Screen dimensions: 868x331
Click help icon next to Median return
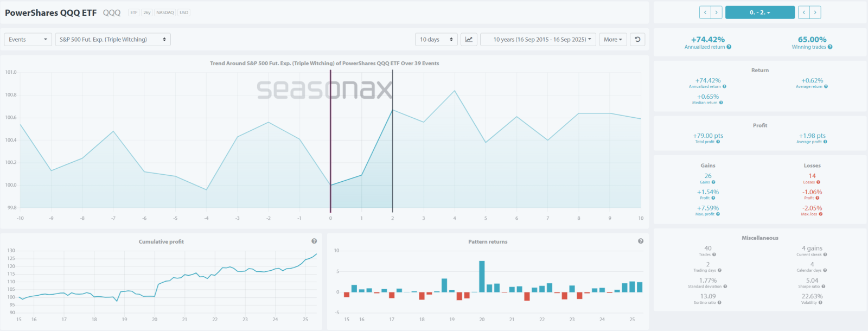721,103
